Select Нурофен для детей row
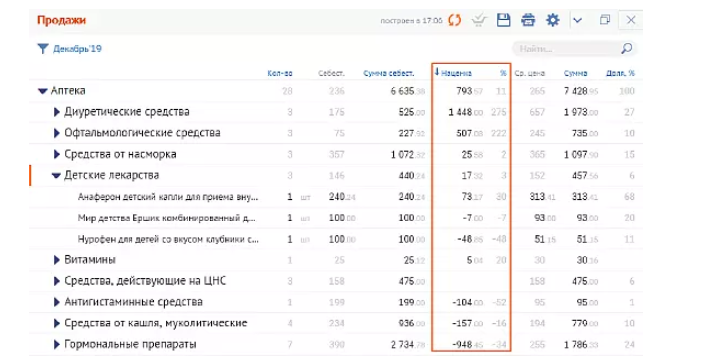Image resolution: width=704 pixels, height=364 pixels. (x=336, y=239)
